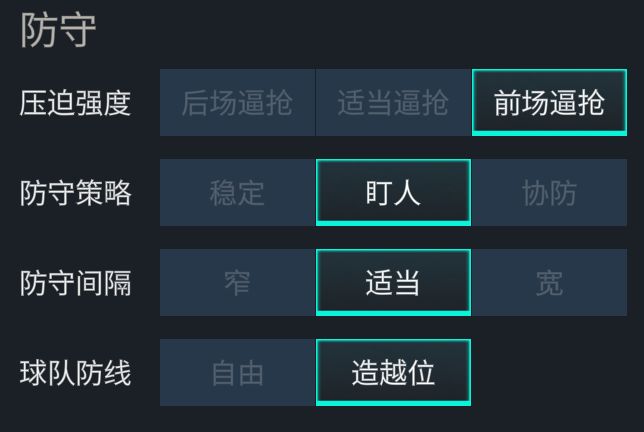Tap the dimmed wide spacing option
Viewport: 644px width, 432px height.
point(549,283)
